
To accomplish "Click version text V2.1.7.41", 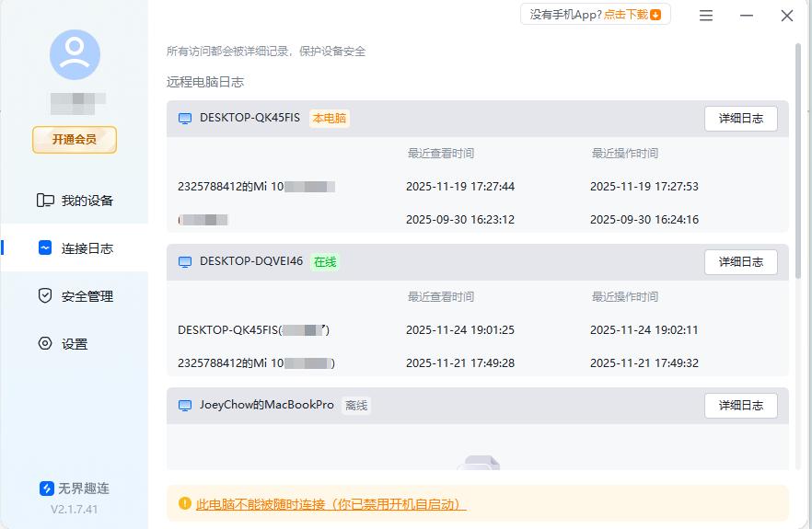I will point(74,510).
